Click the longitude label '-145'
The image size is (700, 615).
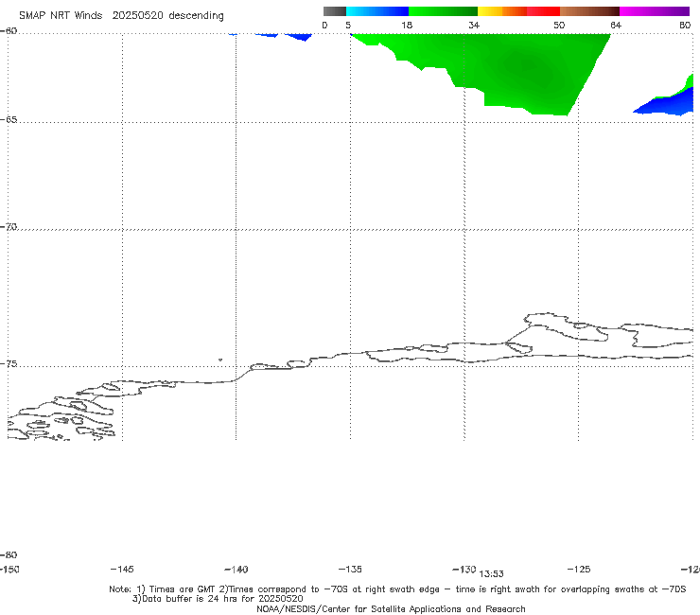tap(122, 570)
